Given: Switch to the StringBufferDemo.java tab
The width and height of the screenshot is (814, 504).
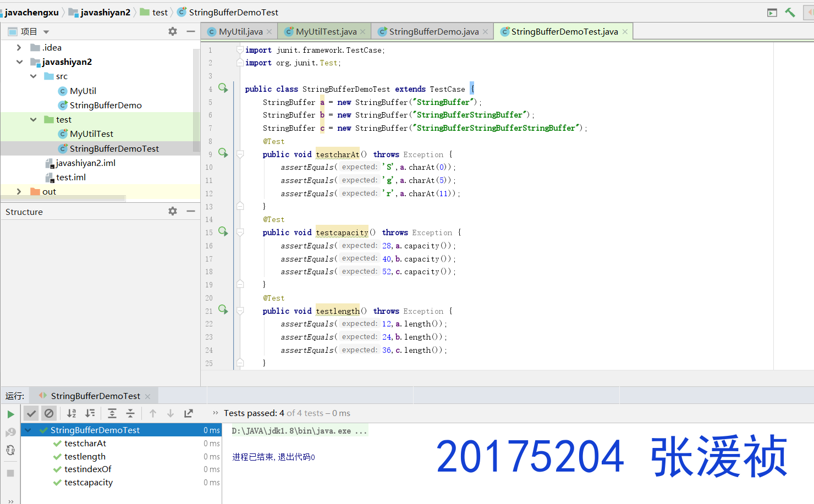Looking at the screenshot, I should 433,32.
